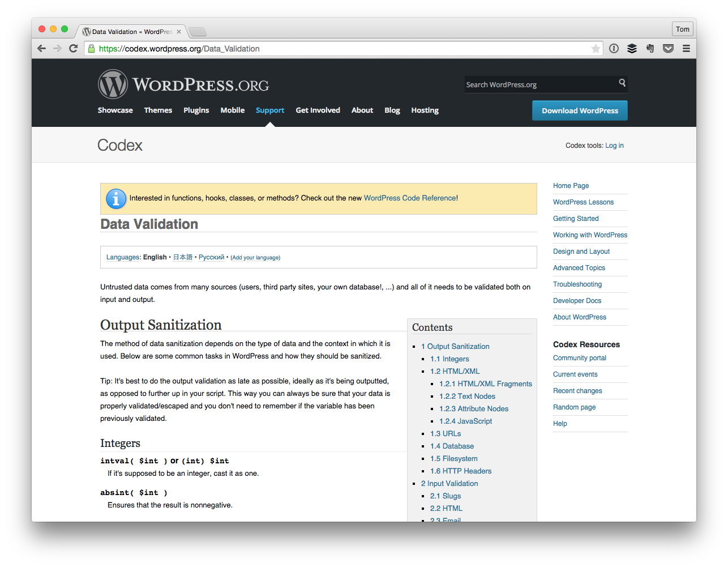Viewport: 728px width, 567px height.
Task: Open the circled-i extension icon in the toolbar
Action: (614, 49)
